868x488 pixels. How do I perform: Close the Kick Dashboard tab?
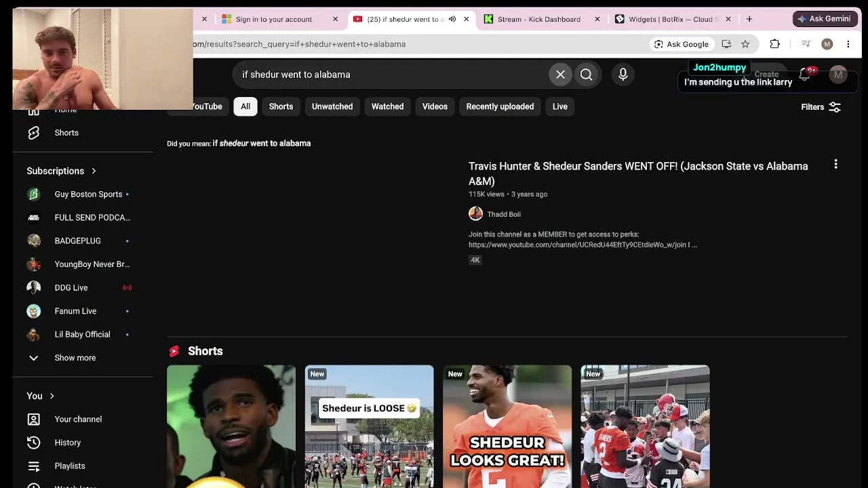[597, 19]
